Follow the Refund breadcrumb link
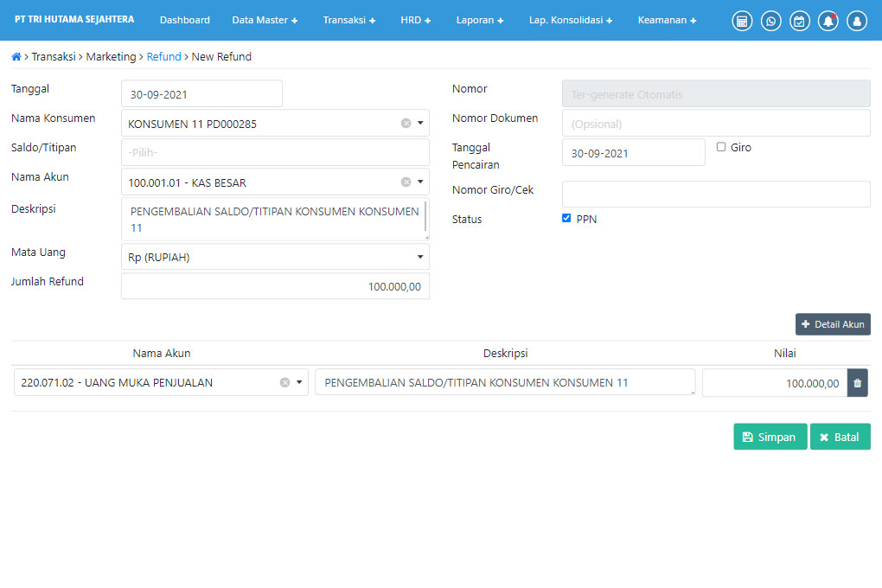Image resolution: width=882 pixels, height=588 pixels. pyautogui.click(x=163, y=57)
